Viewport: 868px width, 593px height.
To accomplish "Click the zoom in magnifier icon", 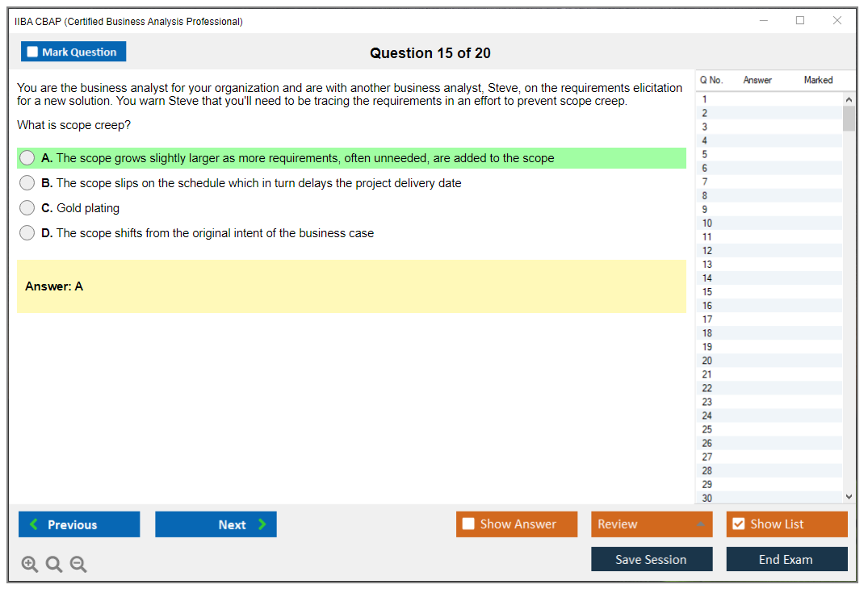I will tap(29, 565).
